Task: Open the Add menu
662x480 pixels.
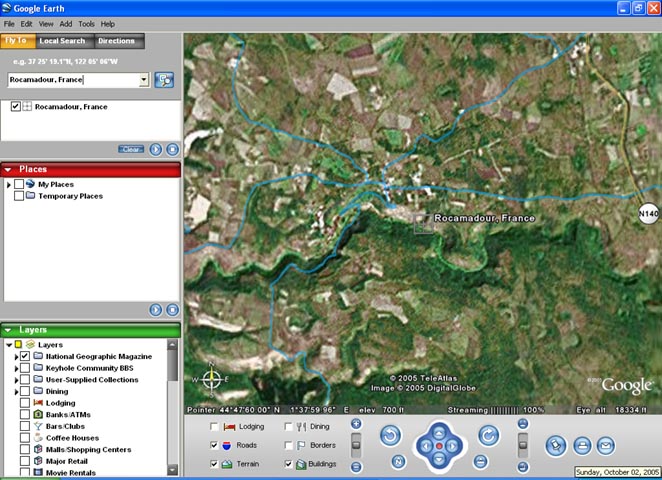Action: click(x=65, y=24)
